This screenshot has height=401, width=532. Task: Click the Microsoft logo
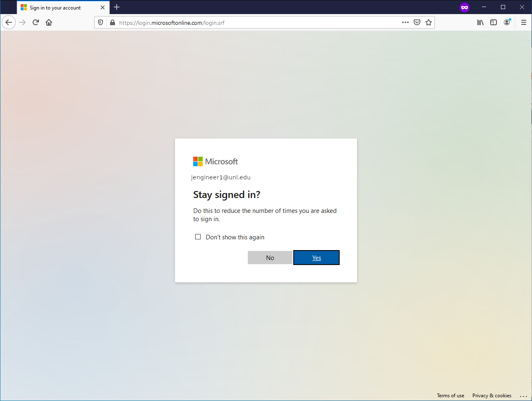216,161
